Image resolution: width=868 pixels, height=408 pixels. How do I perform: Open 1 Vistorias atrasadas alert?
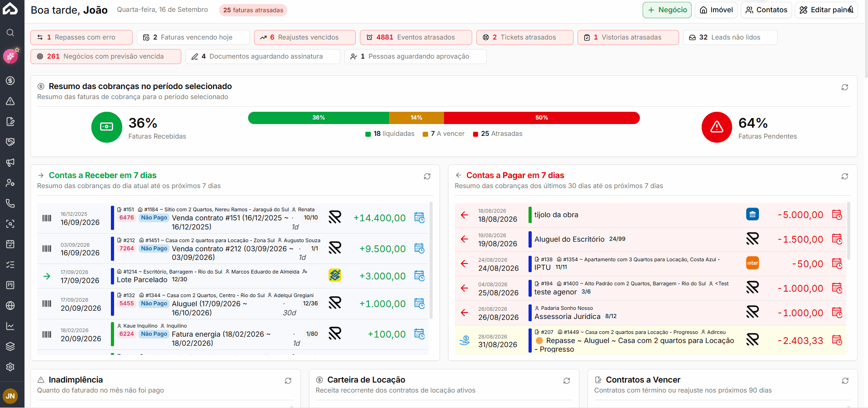tap(628, 37)
